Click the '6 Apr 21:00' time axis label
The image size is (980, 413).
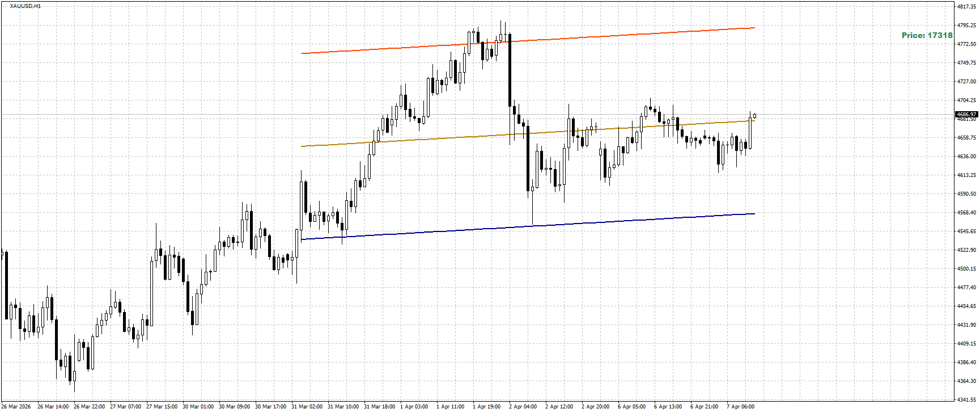pos(705,407)
